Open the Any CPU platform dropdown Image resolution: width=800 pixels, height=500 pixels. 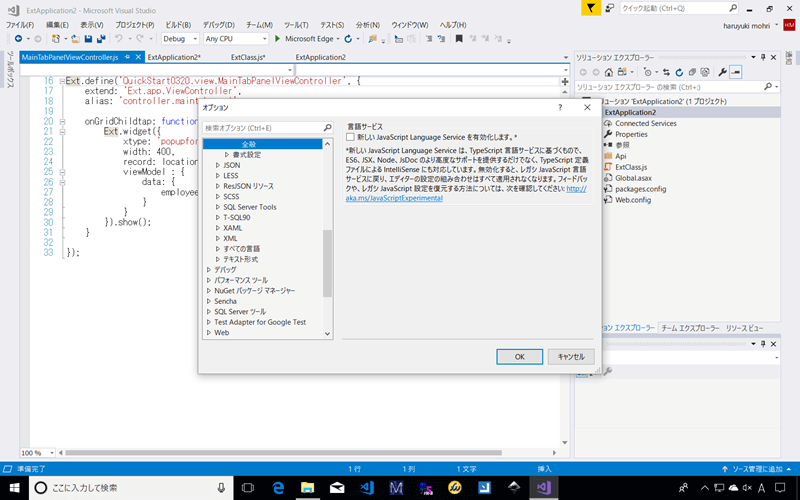[x=236, y=39]
